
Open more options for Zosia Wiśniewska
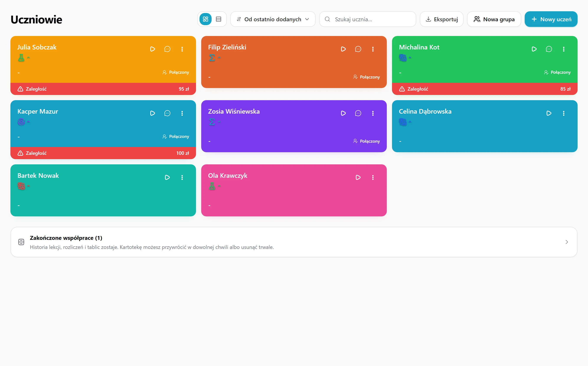pyautogui.click(x=373, y=113)
